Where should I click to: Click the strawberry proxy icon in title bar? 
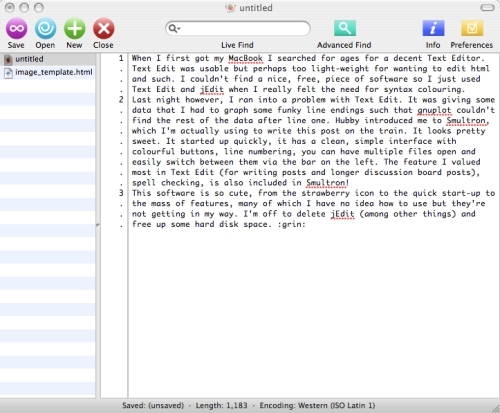(230, 7)
